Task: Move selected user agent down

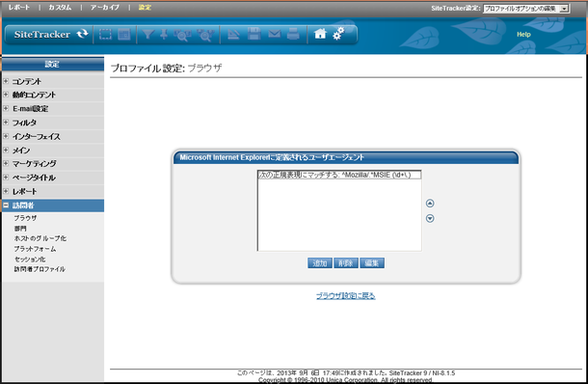Action: pyautogui.click(x=430, y=218)
